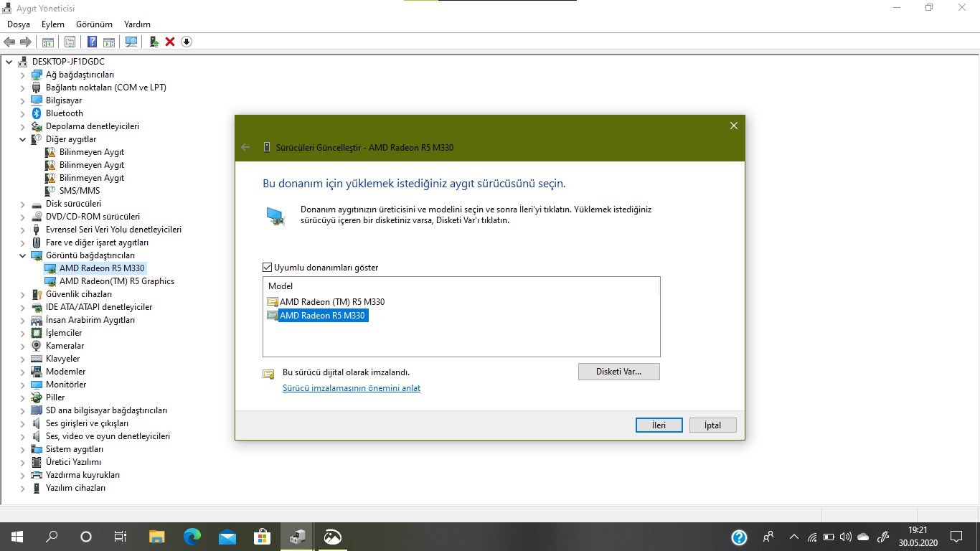Collapse Görüntü bağdaştırıcıları category
980x551 pixels.
(23, 255)
